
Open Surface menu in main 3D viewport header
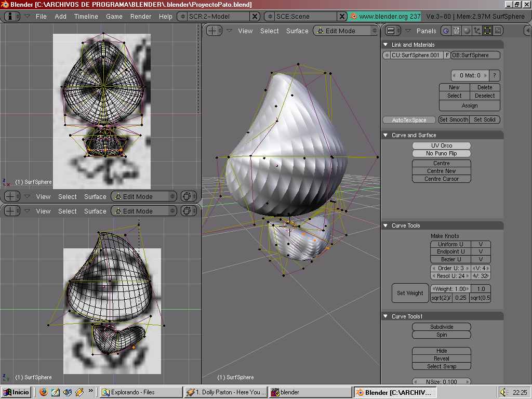297,31
